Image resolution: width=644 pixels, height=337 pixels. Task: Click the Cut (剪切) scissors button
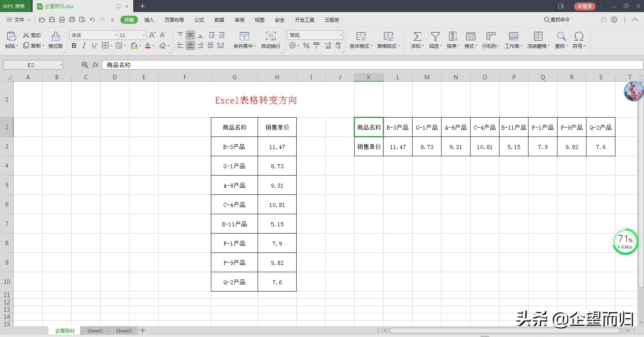32,35
